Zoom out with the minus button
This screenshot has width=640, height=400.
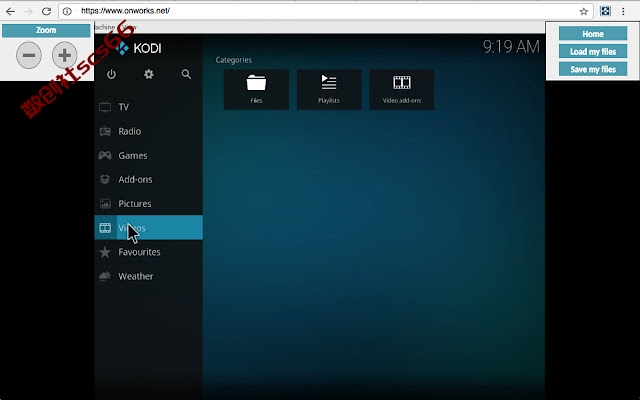click(29, 55)
